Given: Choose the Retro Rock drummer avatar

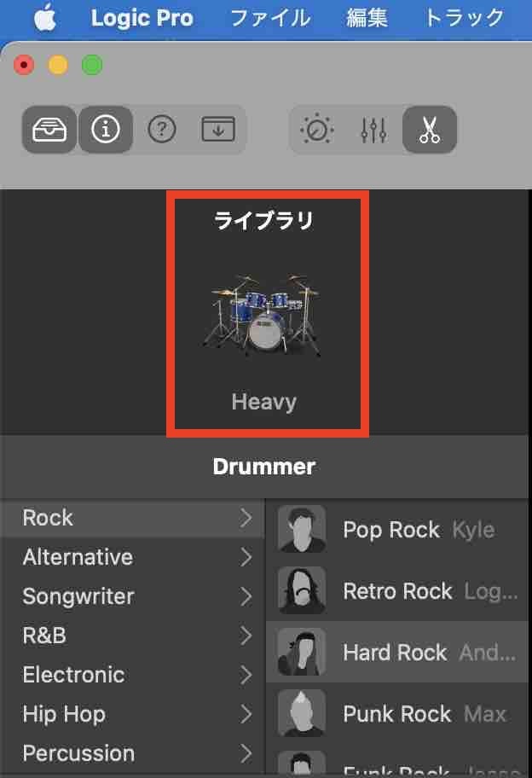Looking at the screenshot, I should (x=302, y=591).
